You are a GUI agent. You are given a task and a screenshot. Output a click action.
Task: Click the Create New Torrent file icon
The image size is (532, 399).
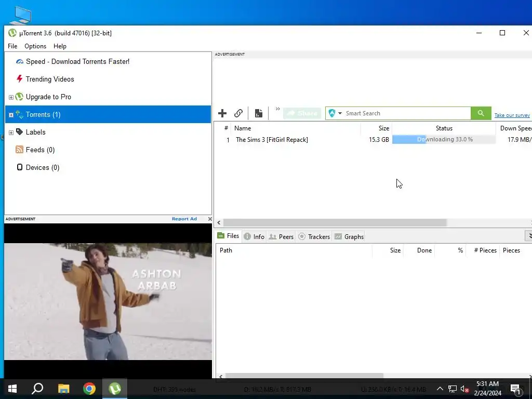point(259,113)
